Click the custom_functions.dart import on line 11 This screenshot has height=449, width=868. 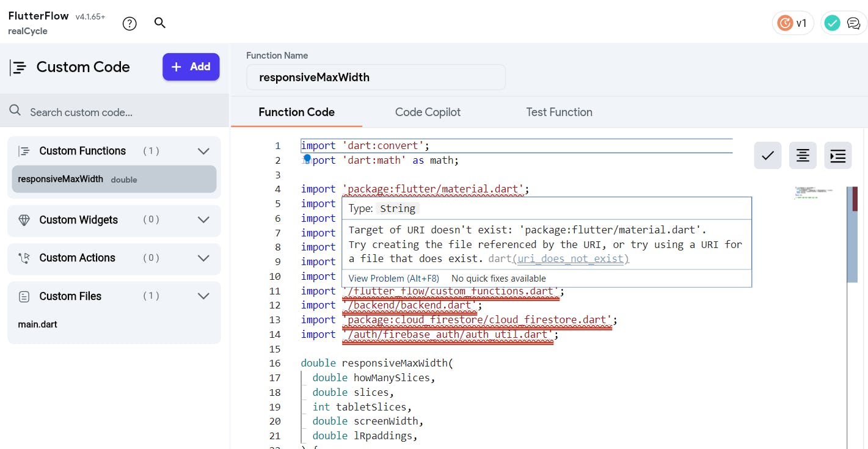450,291
